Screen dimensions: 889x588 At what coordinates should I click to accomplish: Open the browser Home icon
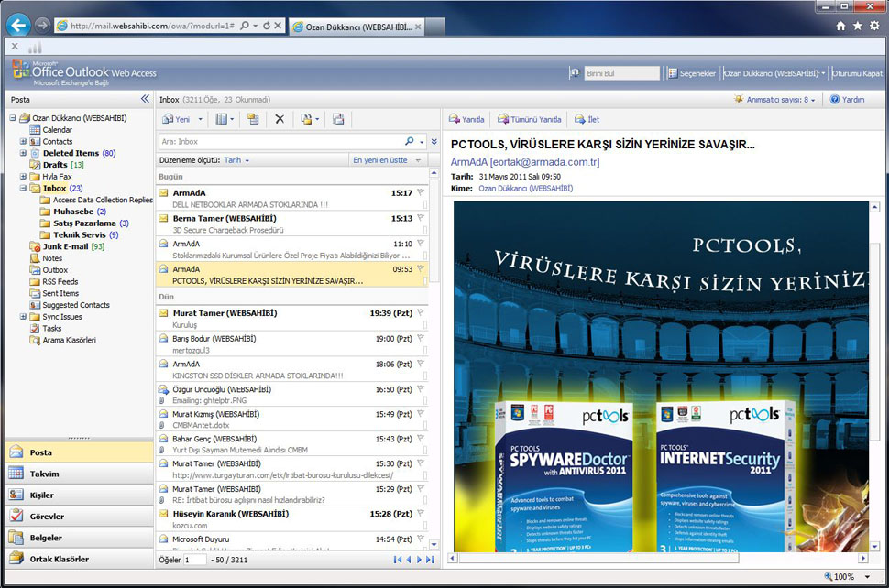point(840,26)
